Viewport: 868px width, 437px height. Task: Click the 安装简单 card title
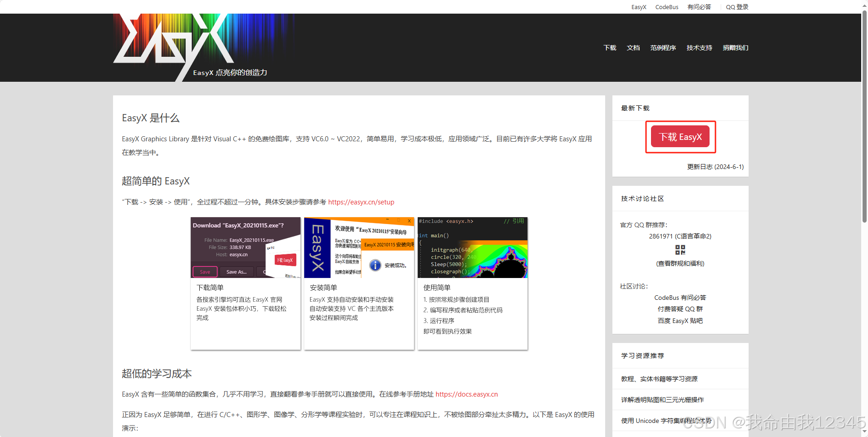pos(323,288)
